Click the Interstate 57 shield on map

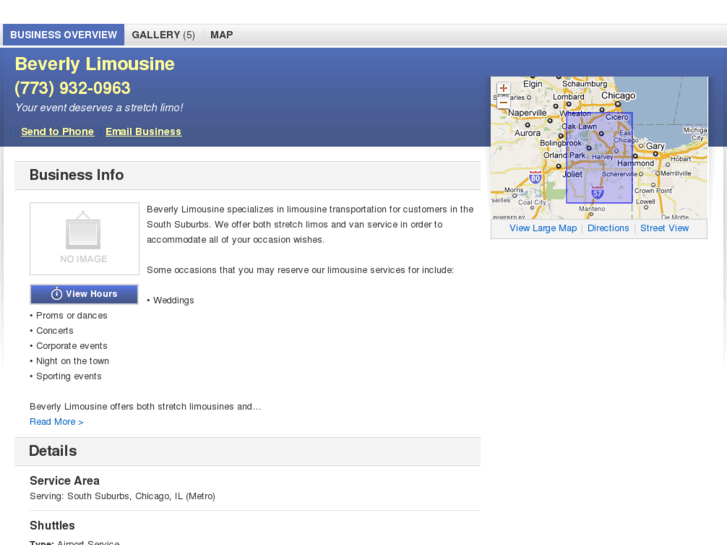(x=598, y=192)
